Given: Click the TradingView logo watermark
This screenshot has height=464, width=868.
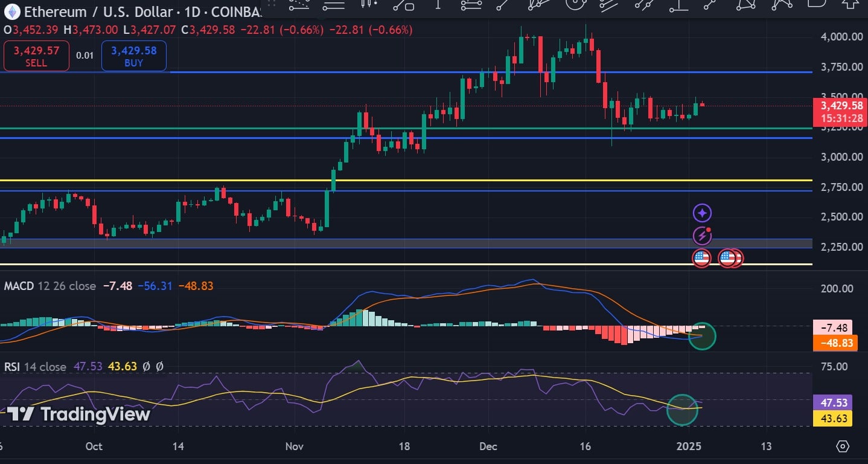Looking at the screenshot, I should tap(78, 414).
